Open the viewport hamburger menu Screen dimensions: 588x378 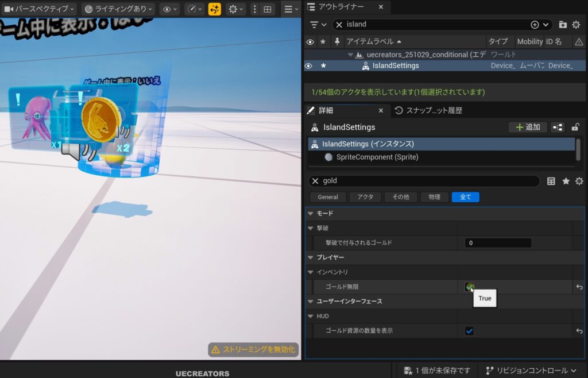pos(291,9)
